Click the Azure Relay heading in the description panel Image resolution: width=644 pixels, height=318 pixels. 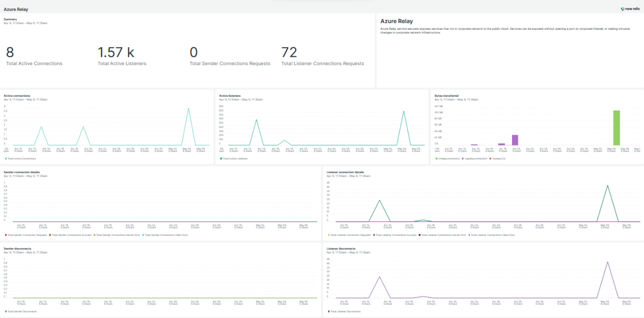tap(397, 21)
